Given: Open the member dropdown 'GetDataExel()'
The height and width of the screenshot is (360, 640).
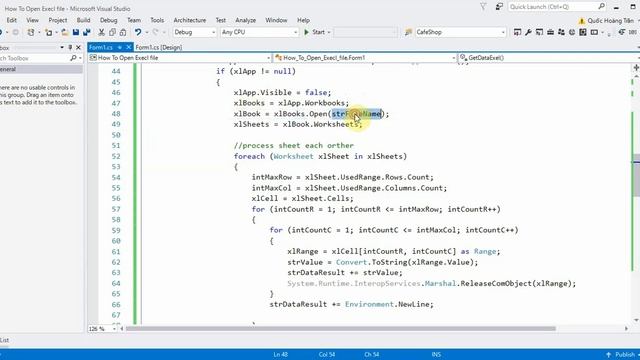Looking at the screenshot, I should [x=549, y=58].
